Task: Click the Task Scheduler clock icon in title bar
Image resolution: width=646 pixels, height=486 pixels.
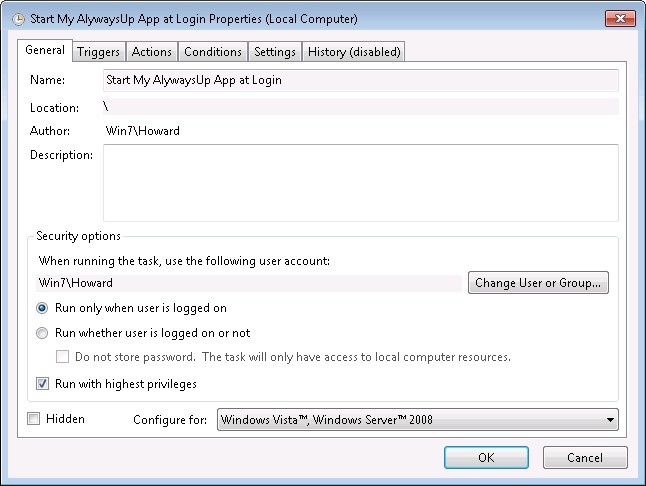Action: 18,19
